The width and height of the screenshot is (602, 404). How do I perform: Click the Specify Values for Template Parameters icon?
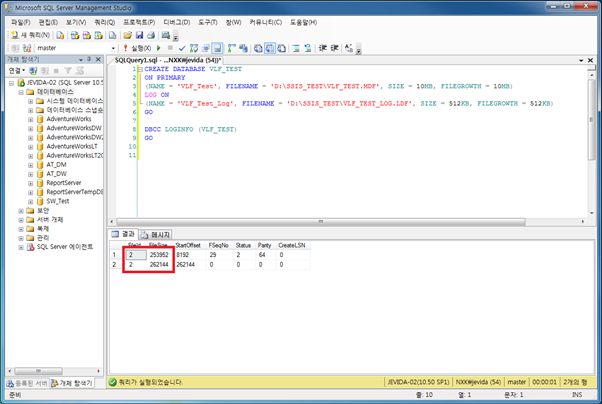tap(349, 48)
